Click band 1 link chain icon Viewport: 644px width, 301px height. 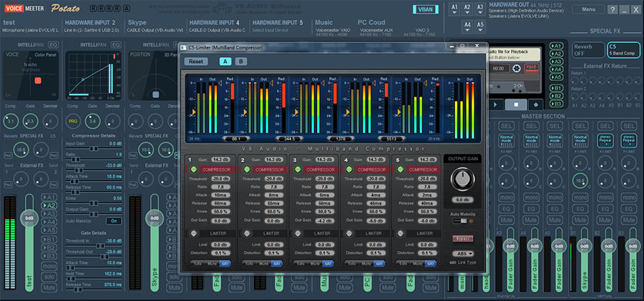pyautogui.click(x=225, y=264)
